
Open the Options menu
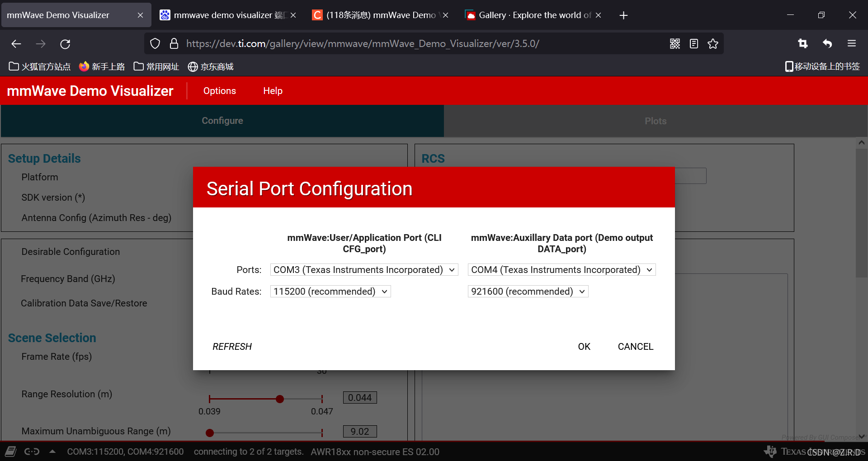pos(220,91)
